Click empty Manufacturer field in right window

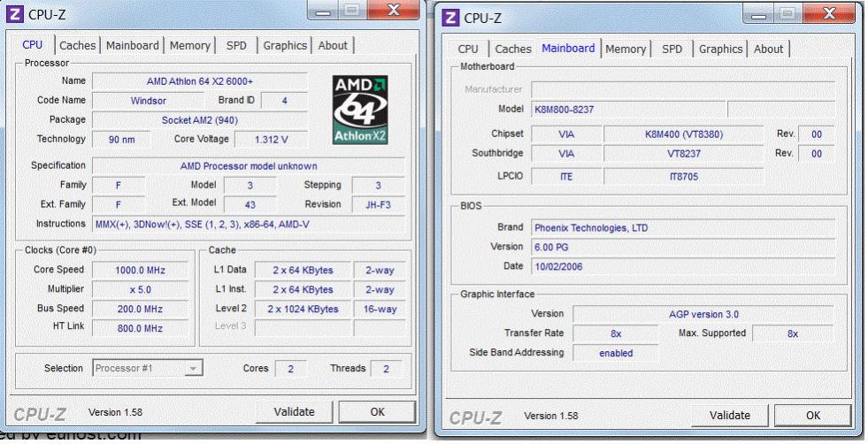pos(683,89)
